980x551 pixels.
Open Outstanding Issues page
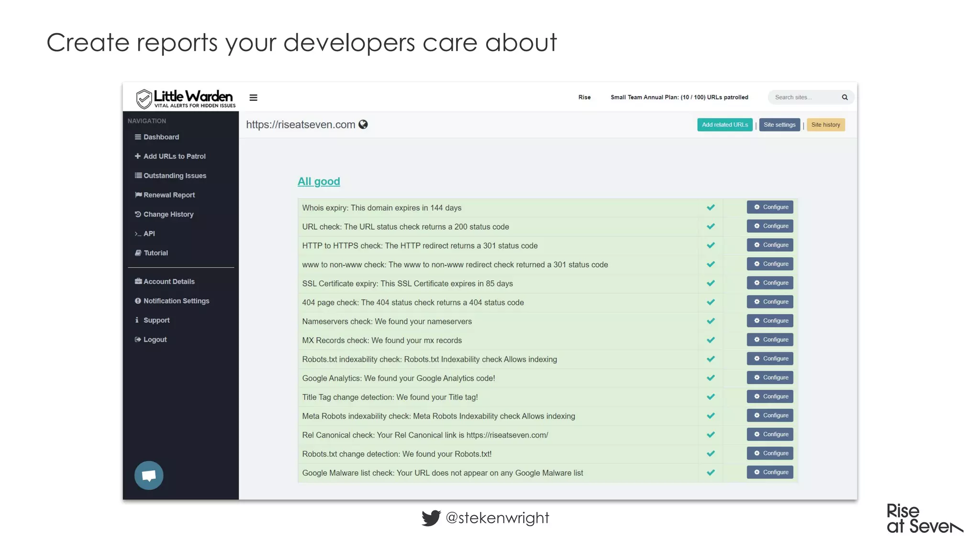(x=170, y=176)
